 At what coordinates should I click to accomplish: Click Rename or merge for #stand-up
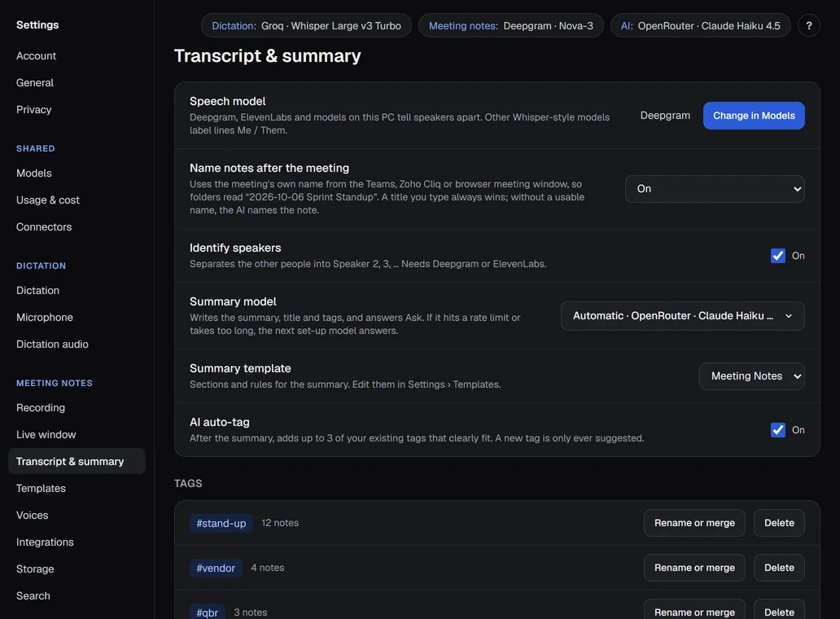pyautogui.click(x=693, y=523)
